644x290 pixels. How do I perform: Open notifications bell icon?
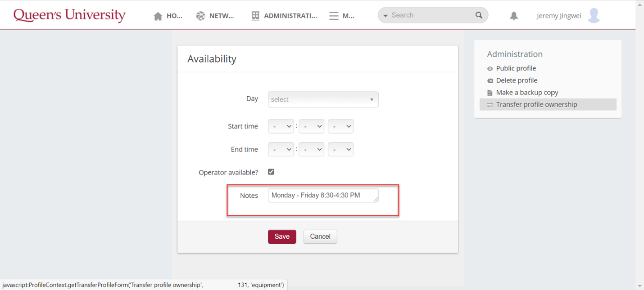point(514,16)
